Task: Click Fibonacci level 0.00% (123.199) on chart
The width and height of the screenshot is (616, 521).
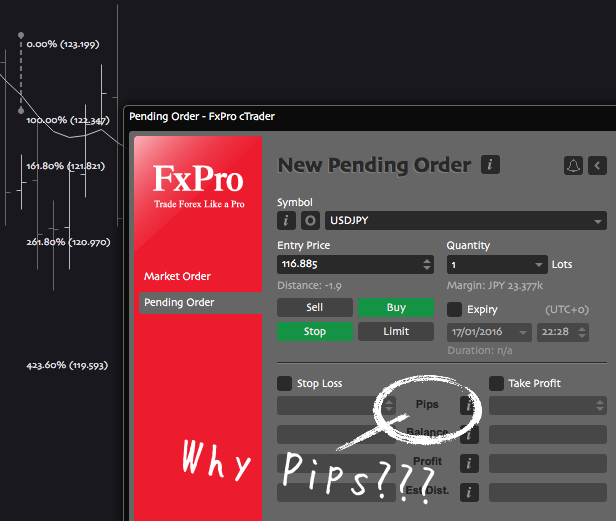Action: (x=63, y=44)
